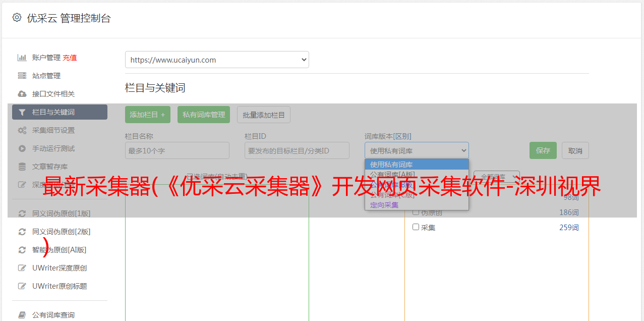Screen dimensions: 644x321
Task: Click the refresh icon for 同义词伪原创[2版]
Action: (x=22, y=232)
